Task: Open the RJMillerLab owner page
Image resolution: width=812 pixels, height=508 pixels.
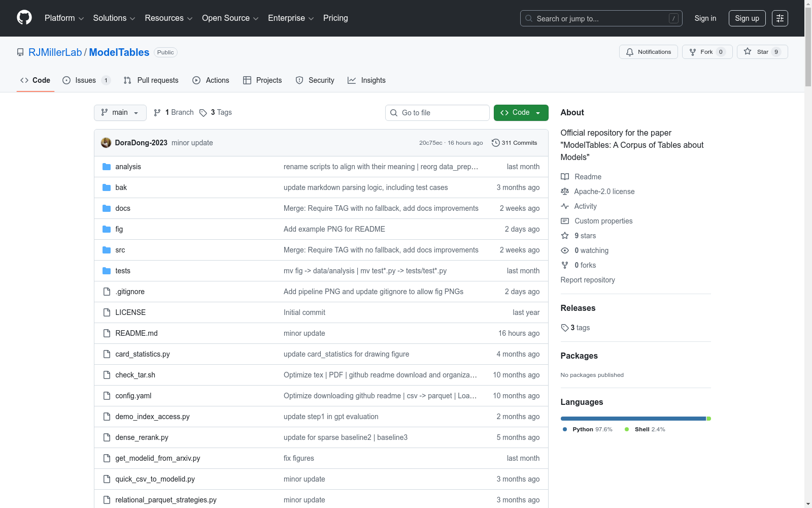Action: pyautogui.click(x=55, y=52)
